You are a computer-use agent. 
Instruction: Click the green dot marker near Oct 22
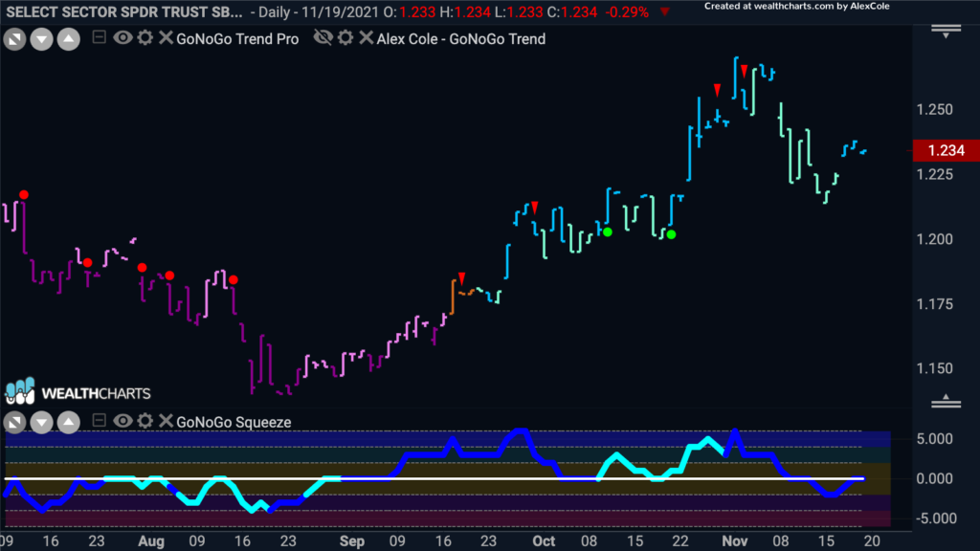[x=671, y=235]
